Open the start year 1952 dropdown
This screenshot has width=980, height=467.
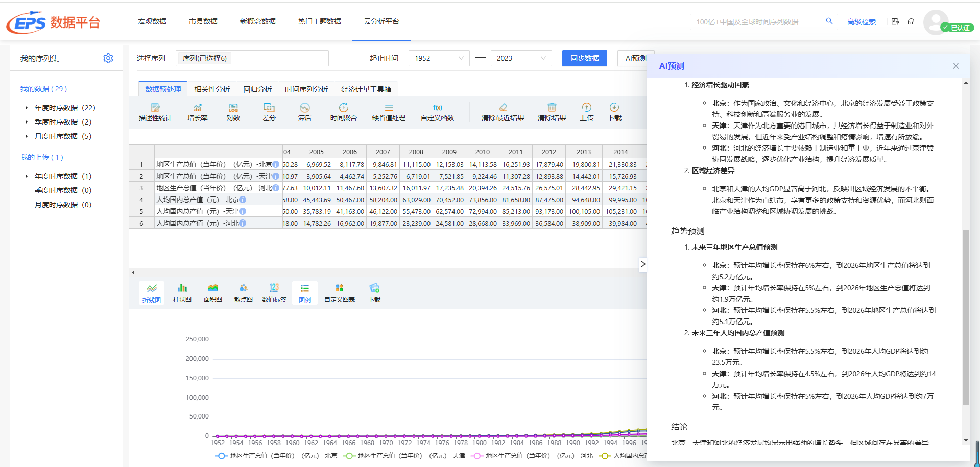(439, 58)
